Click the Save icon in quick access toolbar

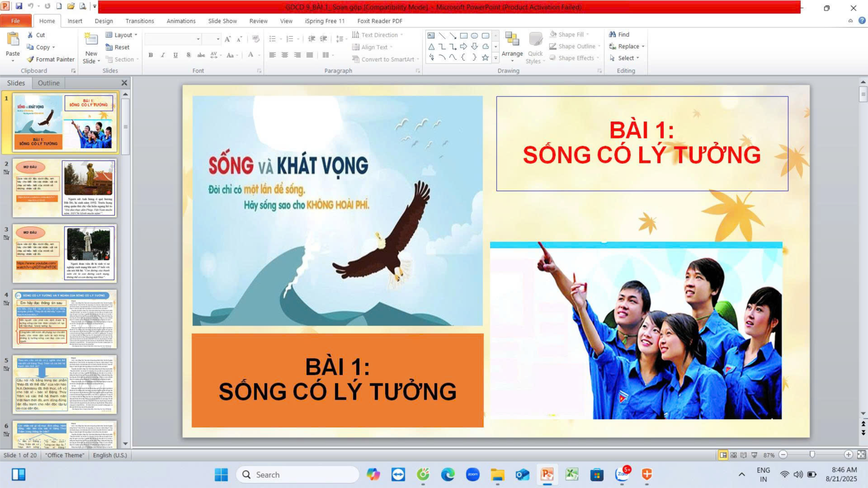19,6
